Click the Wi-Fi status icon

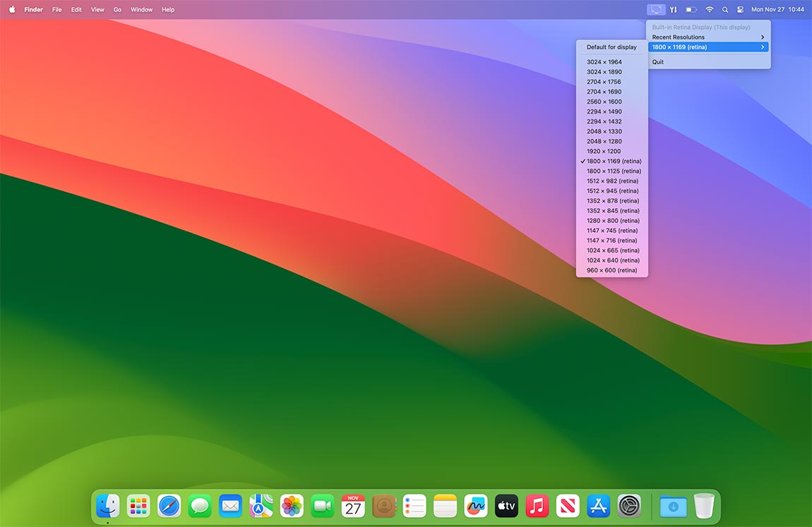709,10
